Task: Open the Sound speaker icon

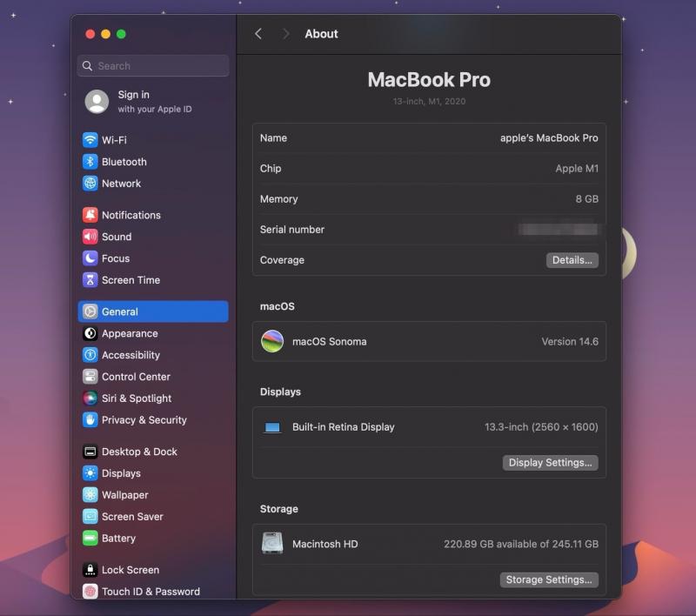Action: (90, 237)
